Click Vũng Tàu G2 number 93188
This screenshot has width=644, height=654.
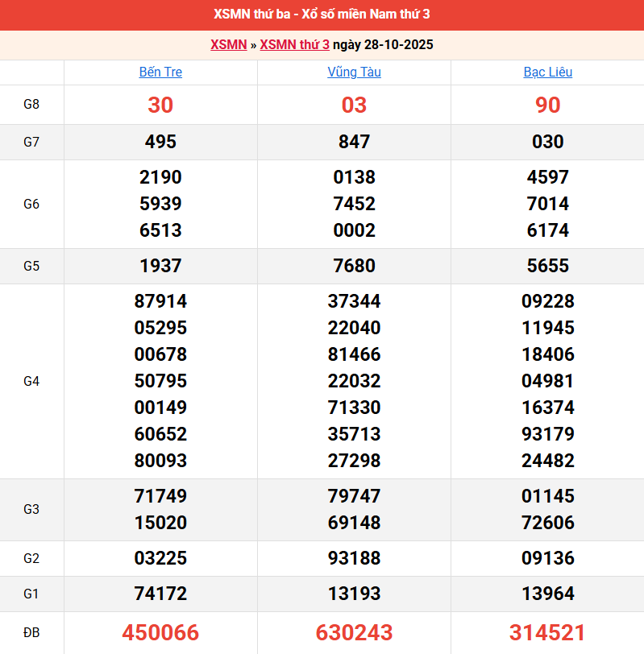(354, 558)
